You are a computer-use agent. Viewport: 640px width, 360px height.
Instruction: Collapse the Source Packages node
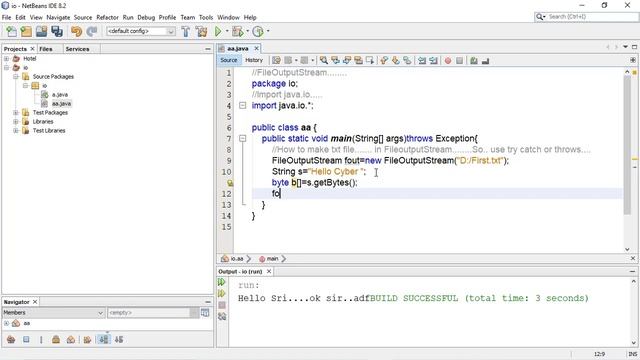16,76
